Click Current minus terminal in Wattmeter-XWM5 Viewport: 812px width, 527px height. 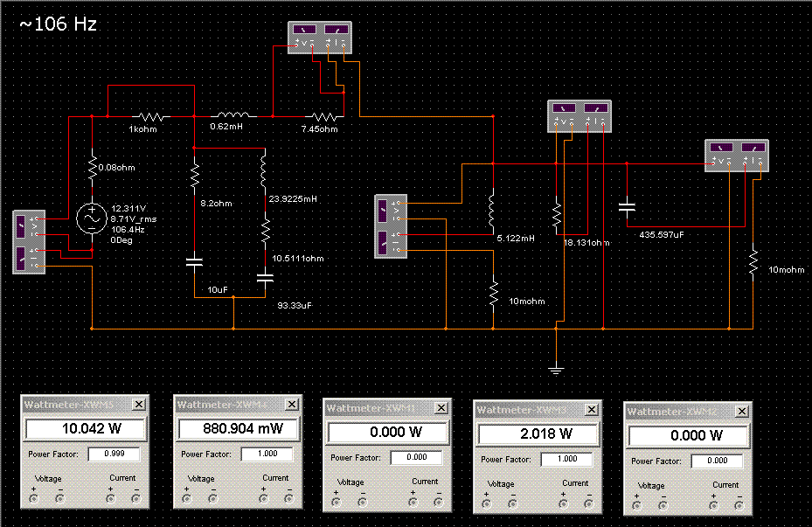tap(136, 498)
